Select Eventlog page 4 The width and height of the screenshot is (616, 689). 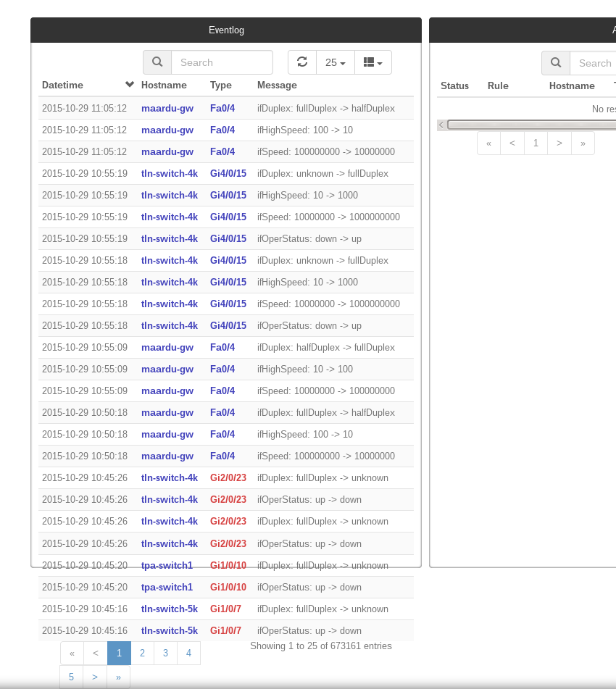coord(188,653)
